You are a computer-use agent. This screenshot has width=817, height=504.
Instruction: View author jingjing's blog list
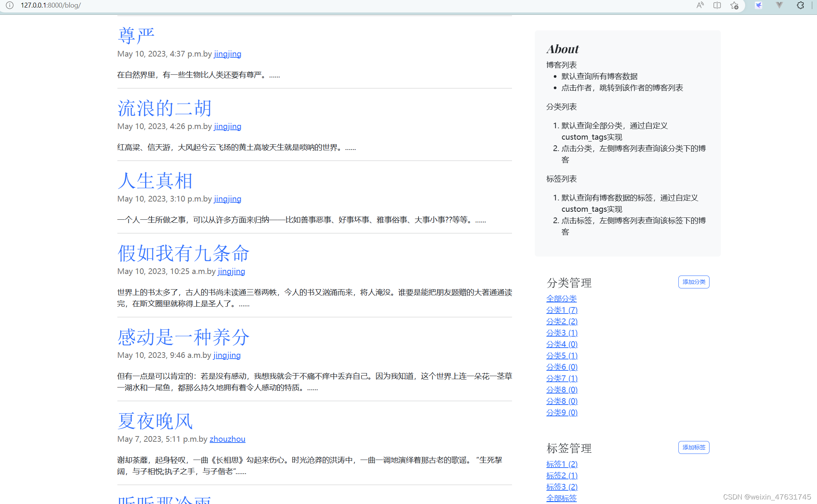(x=227, y=54)
